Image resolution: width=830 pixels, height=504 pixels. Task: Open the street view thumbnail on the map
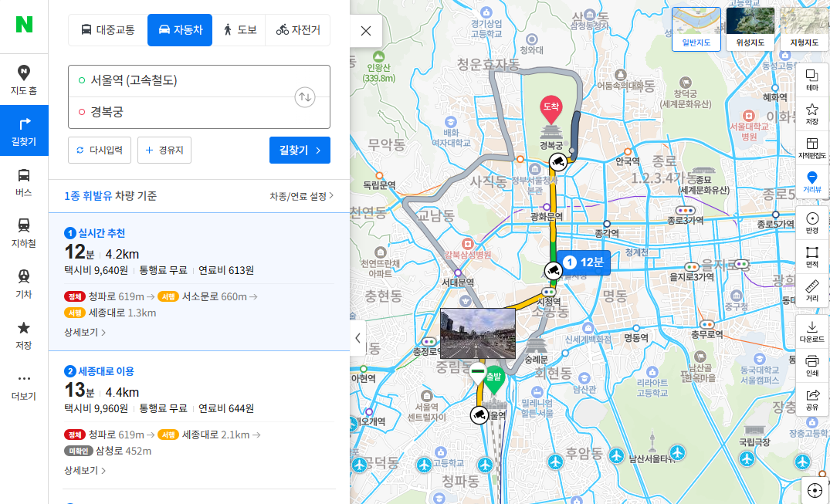pyautogui.click(x=478, y=333)
